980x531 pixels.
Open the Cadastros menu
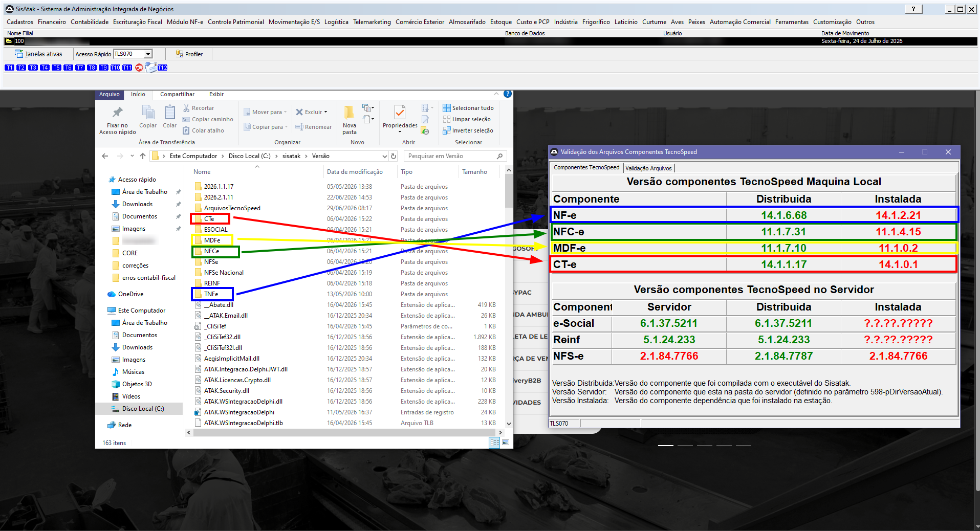[20, 22]
